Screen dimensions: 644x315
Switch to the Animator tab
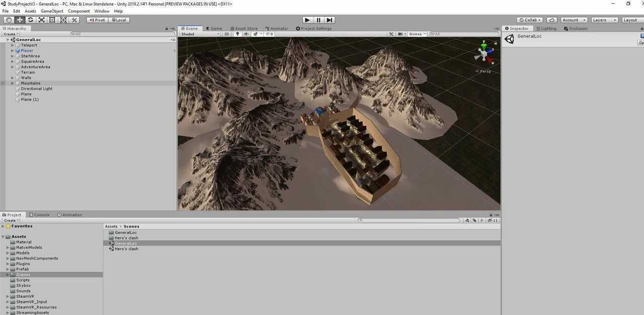click(277, 29)
